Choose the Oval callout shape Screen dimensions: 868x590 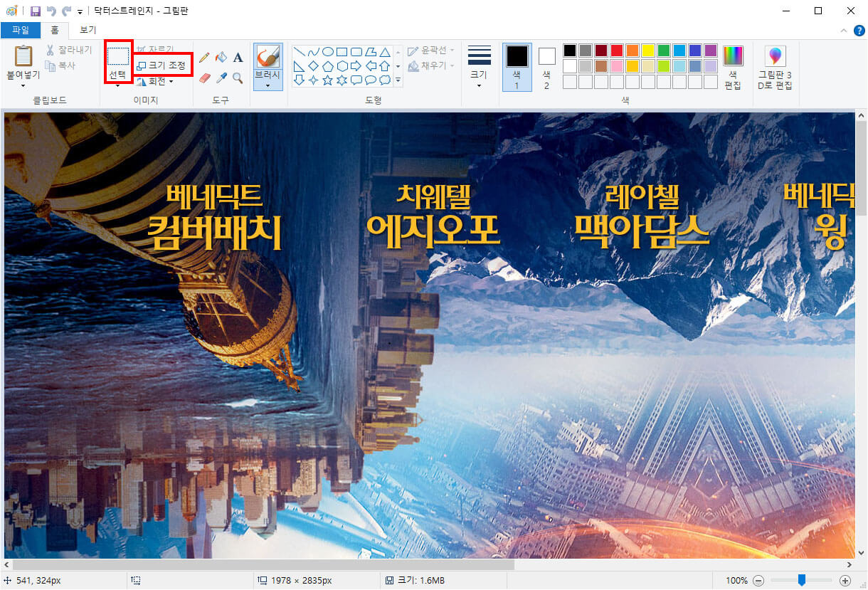(x=371, y=80)
